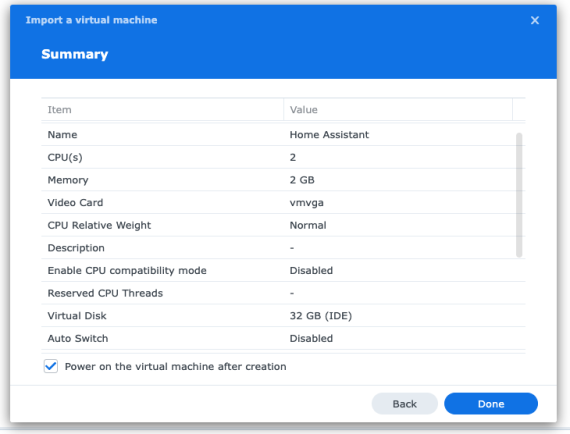Close the Import a virtual machine dialog

point(534,20)
